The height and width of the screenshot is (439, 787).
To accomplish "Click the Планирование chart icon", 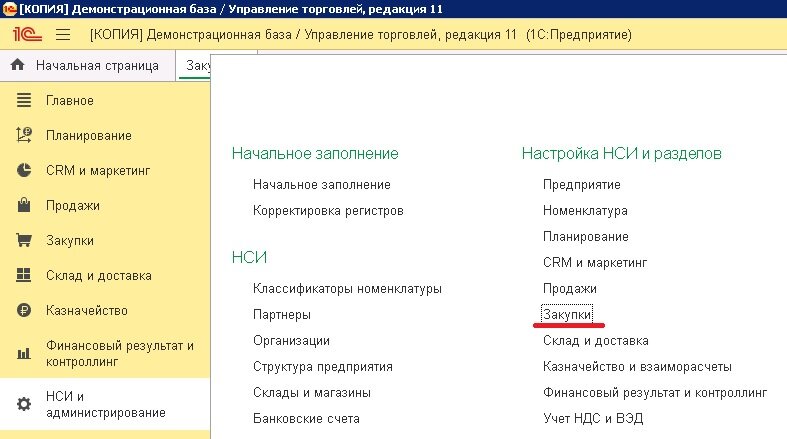I will coord(24,135).
